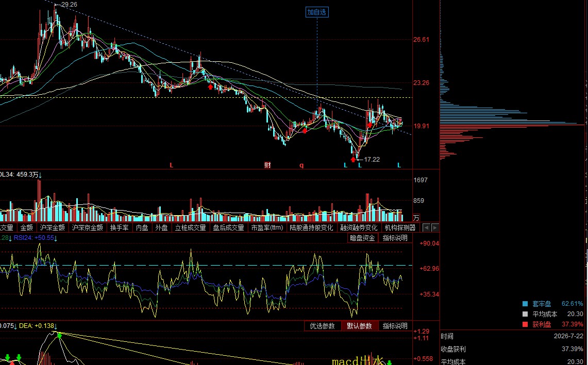Click the 加自选 button

pos(317,12)
